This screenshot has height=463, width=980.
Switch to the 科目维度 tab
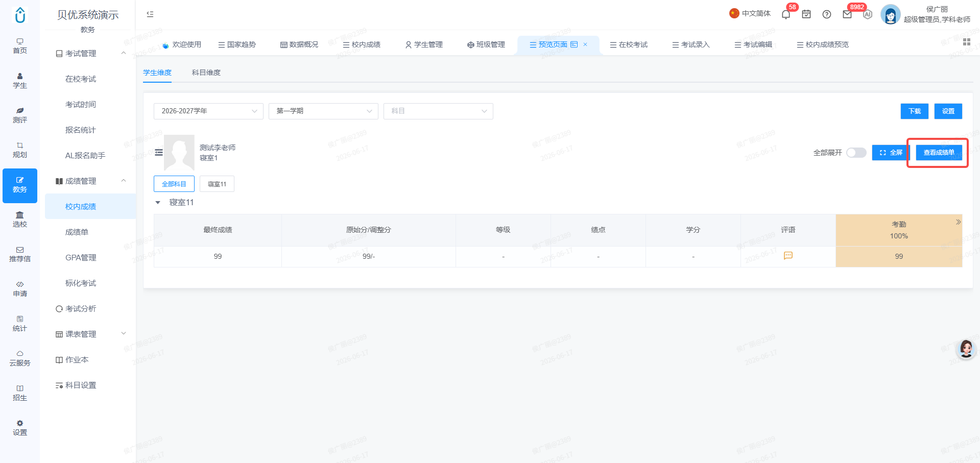coord(206,72)
